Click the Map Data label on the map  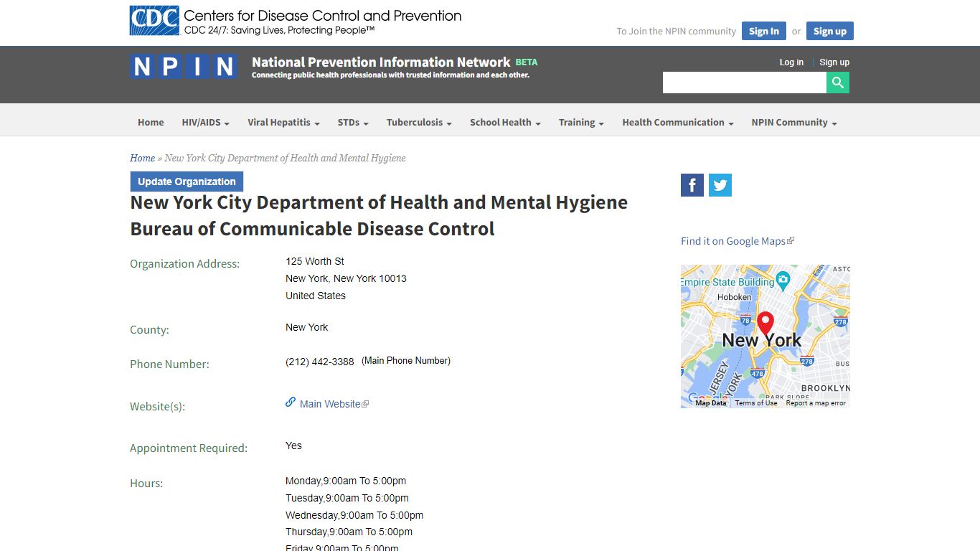(x=711, y=403)
